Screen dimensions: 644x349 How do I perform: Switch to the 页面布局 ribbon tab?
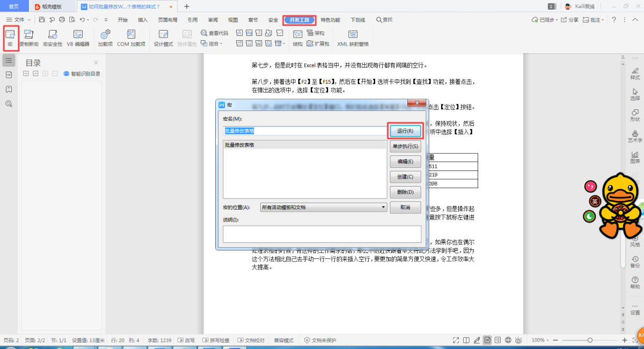[x=167, y=20]
